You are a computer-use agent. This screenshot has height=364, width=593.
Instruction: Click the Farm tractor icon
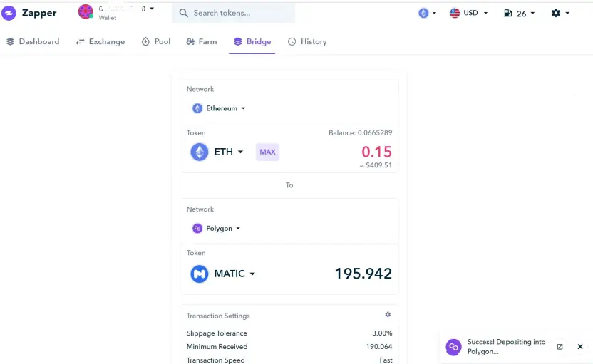(190, 41)
